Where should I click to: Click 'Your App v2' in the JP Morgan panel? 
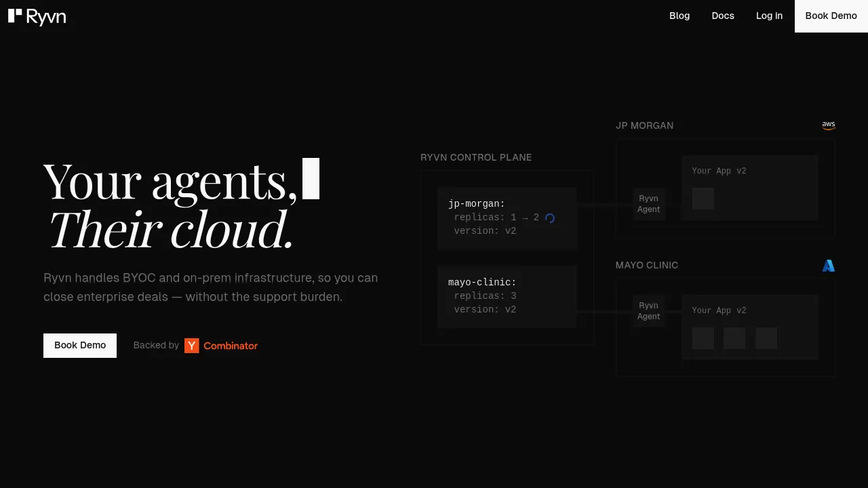click(x=719, y=171)
